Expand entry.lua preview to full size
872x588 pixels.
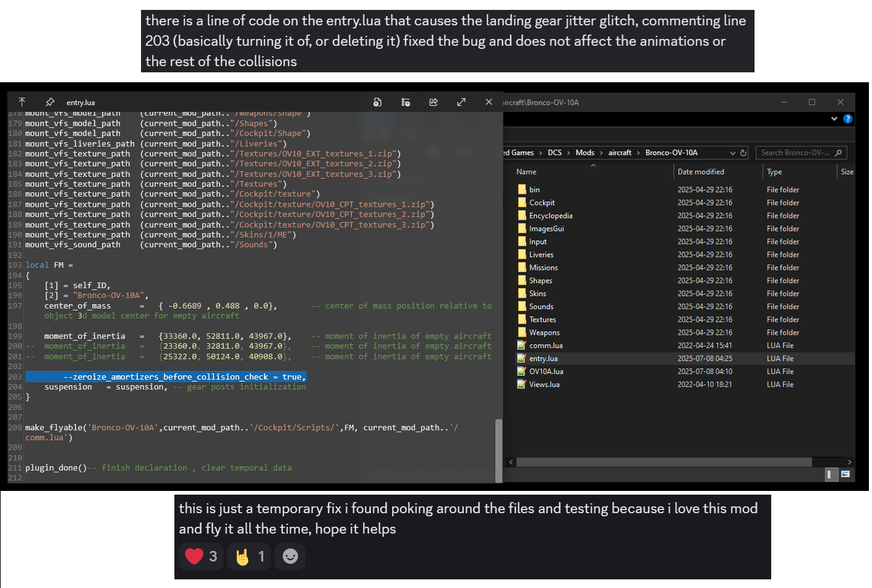[x=461, y=102]
